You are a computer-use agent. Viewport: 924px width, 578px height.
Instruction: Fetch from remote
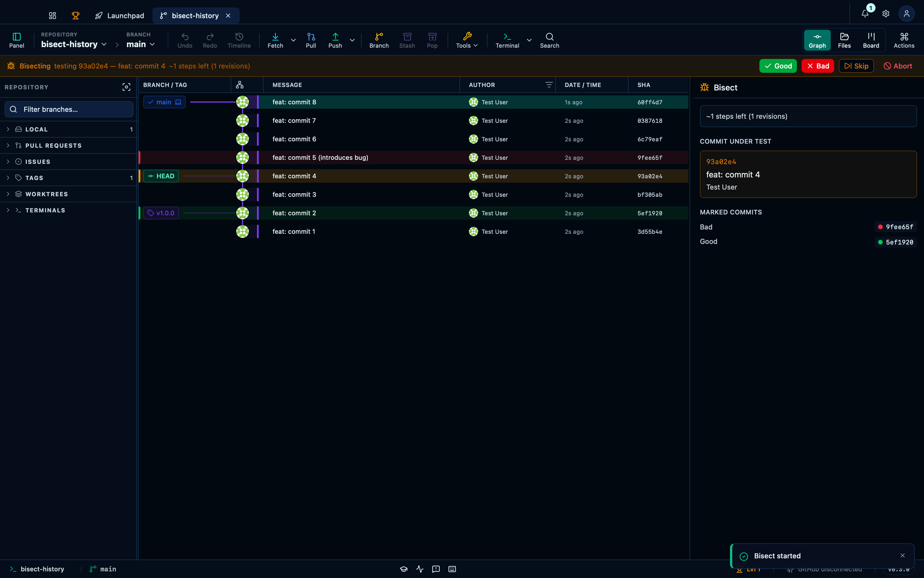(275, 40)
